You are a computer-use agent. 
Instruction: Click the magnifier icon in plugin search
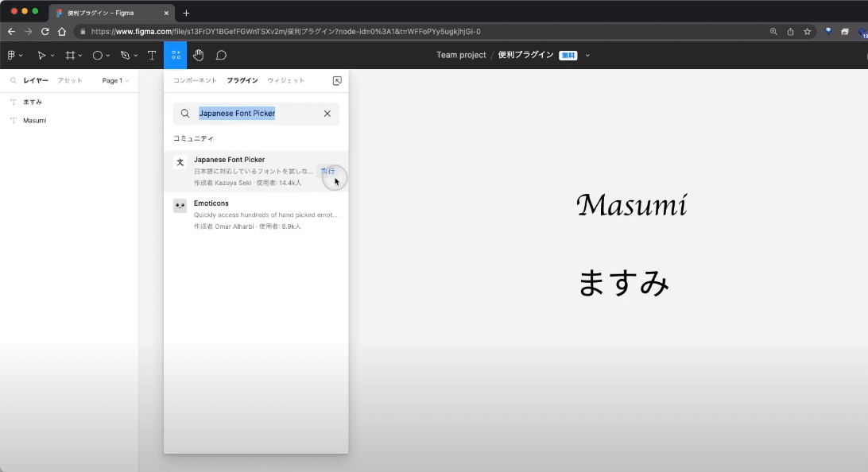pos(185,114)
